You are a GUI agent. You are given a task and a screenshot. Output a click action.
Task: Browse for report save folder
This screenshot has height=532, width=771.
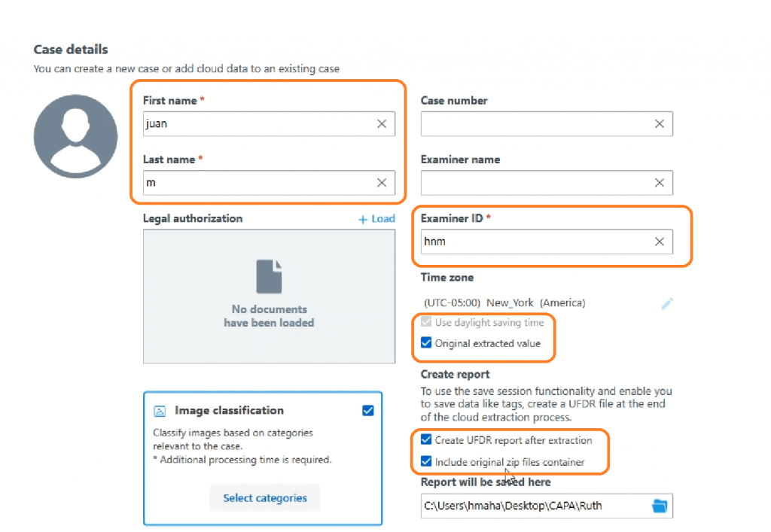tap(660, 506)
